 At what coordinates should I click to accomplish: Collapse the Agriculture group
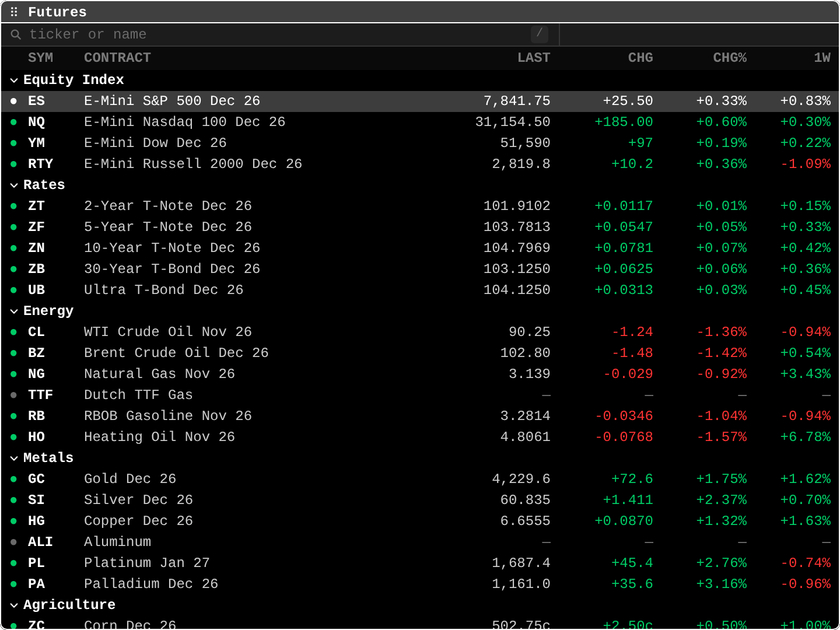(x=14, y=605)
